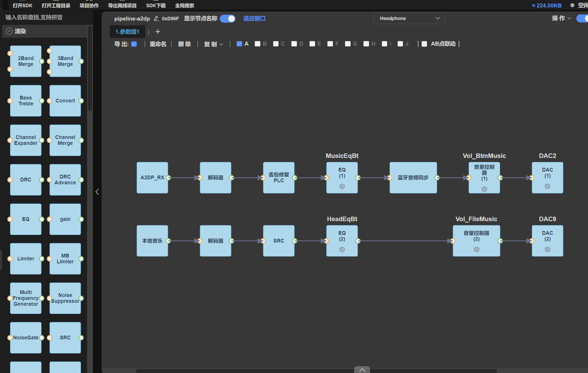
Task: Open settings gear on EQ (1) node
Action: (342, 186)
